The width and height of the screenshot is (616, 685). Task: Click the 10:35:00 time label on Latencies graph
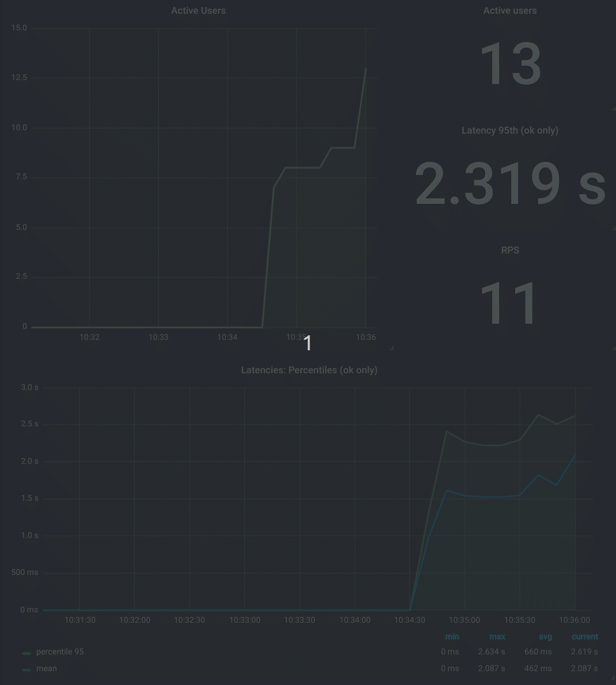pos(464,620)
